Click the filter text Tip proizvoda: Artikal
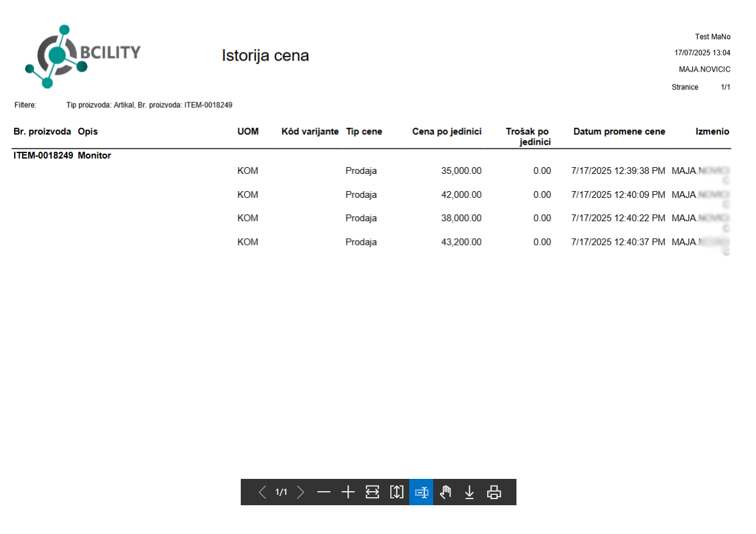This screenshot has height=534, width=756. click(x=100, y=105)
